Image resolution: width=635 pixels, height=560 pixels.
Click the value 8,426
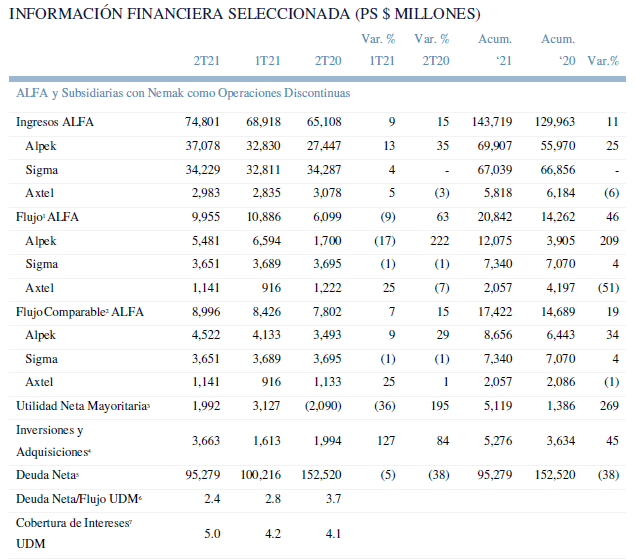click(266, 312)
